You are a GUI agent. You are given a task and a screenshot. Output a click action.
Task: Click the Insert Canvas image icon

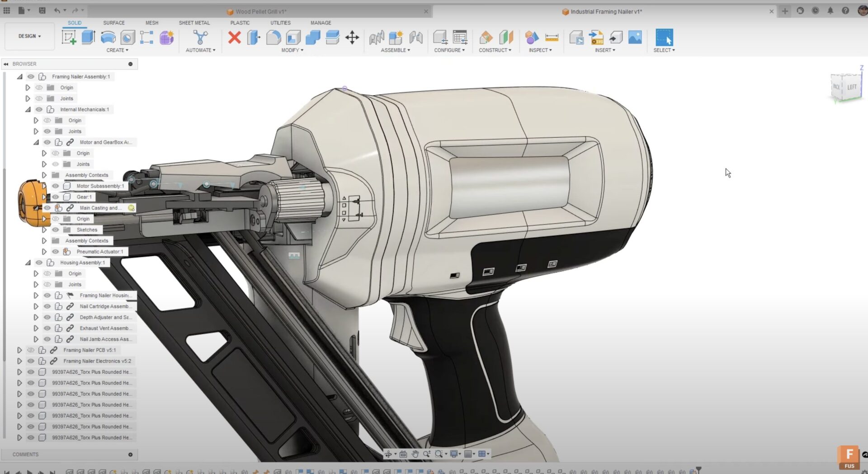pos(635,38)
